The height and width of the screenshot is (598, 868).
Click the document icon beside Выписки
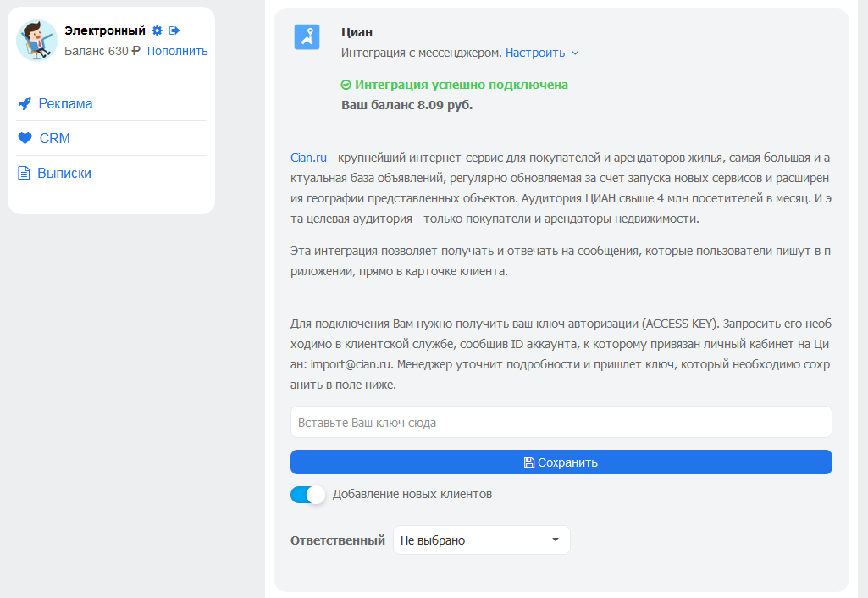[x=24, y=173]
